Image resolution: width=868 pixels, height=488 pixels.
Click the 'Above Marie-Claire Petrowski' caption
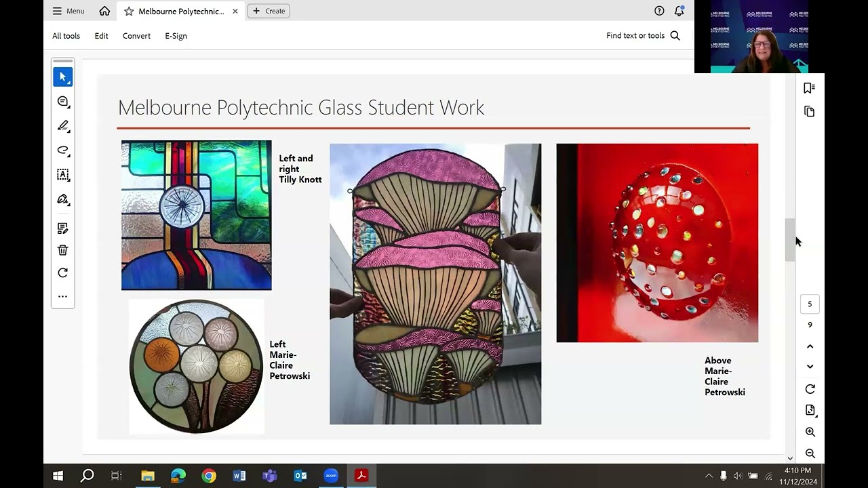[725, 376]
